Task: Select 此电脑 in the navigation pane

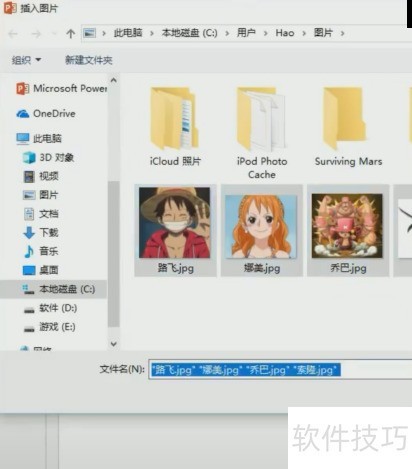Action: tap(47, 138)
